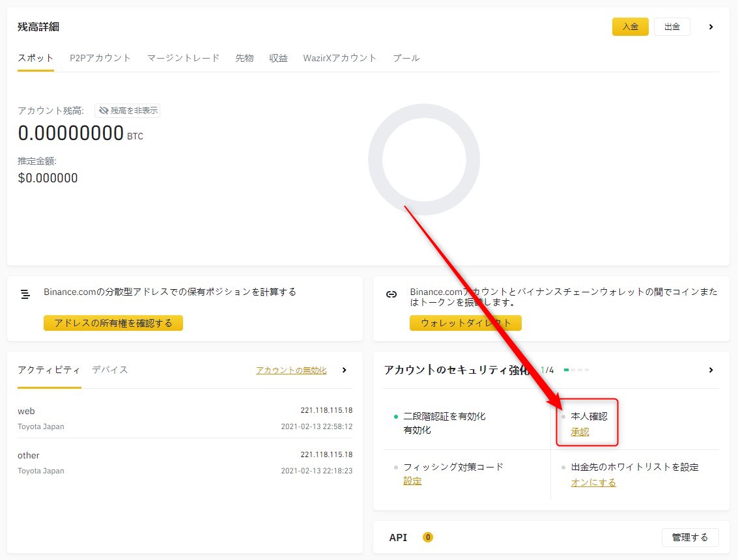Click the security progress bar indicator
Viewport: 738px width, 560px height.
[x=576, y=370]
